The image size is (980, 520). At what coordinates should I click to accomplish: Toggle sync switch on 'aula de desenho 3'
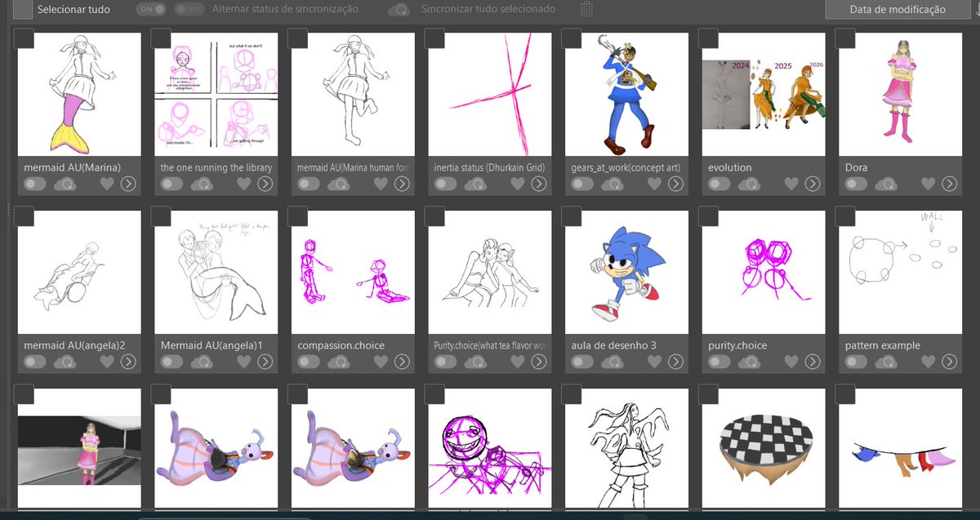tap(582, 362)
